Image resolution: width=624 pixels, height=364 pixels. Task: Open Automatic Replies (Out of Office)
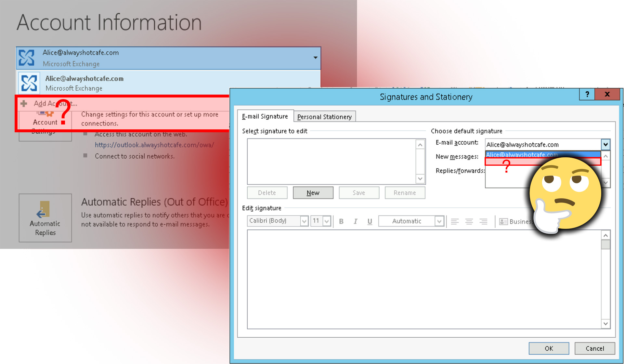click(x=45, y=218)
